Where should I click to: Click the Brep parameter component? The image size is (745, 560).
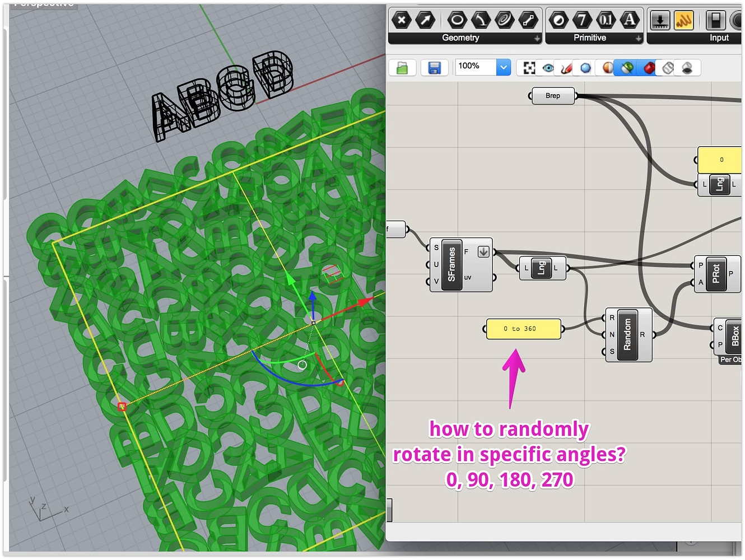tap(552, 95)
